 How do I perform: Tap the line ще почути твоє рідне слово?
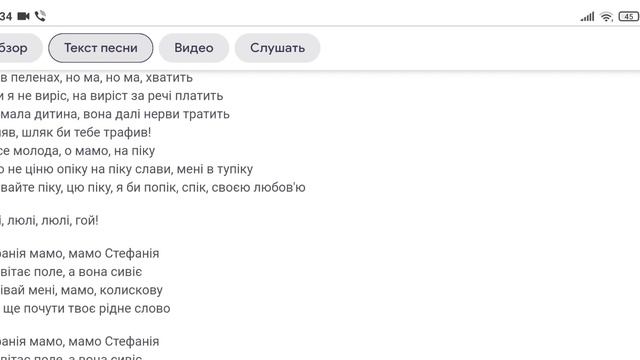point(85,309)
